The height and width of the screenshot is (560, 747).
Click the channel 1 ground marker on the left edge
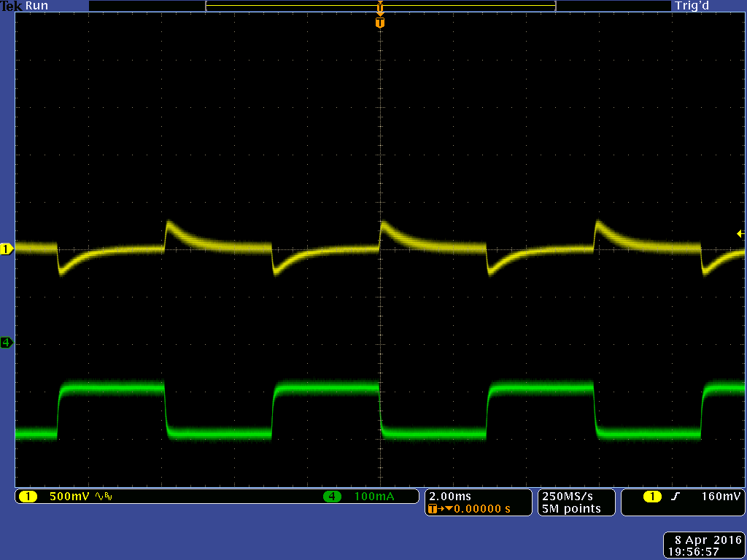click(7, 249)
